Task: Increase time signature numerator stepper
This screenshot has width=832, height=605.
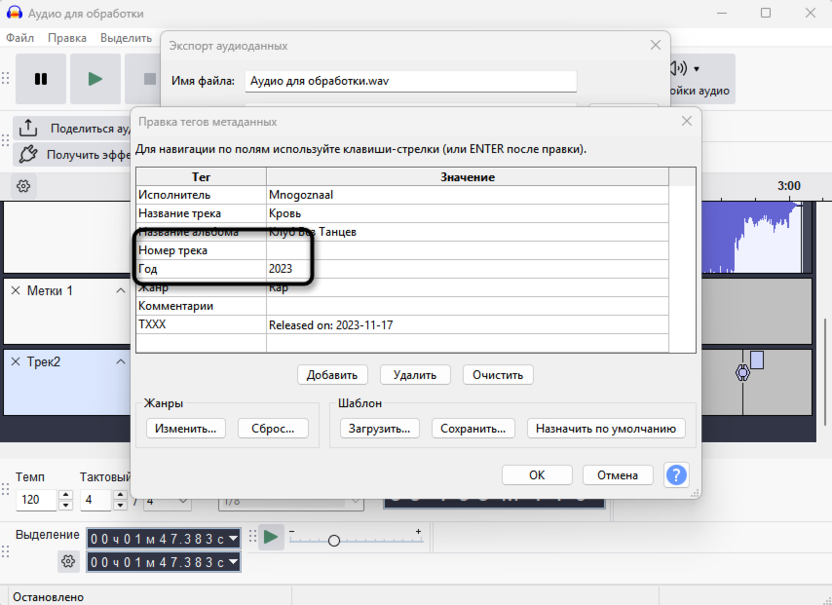Action: point(120,495)
